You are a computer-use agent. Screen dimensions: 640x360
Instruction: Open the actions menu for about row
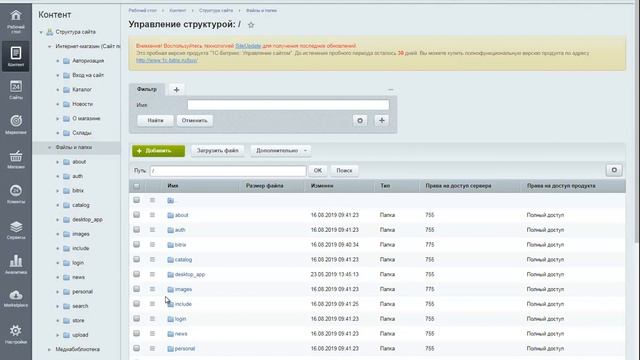[x=152, y=215]
